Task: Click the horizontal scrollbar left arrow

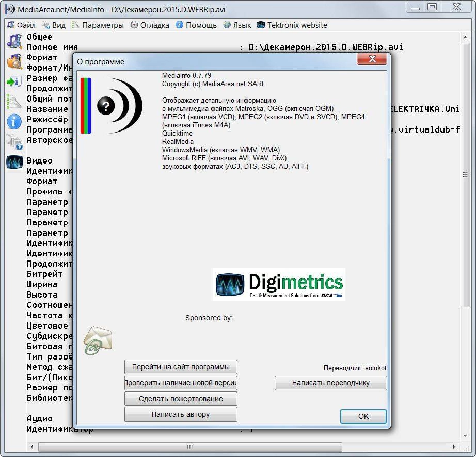Action: pyautogui.click(x=32, y=447)
